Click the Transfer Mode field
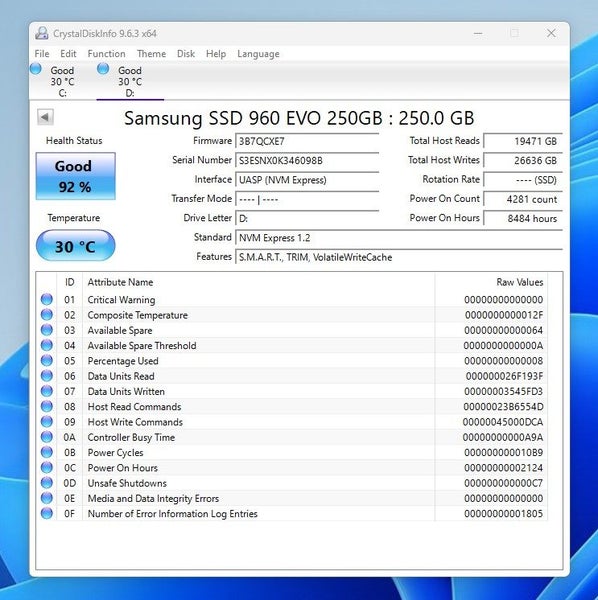 click(307, 199)
